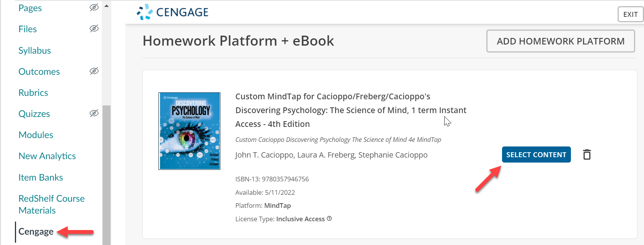Open RedShelf Course Materials link
The height and width of the screenshot is (245, 644).
click(x=52, y=204)
